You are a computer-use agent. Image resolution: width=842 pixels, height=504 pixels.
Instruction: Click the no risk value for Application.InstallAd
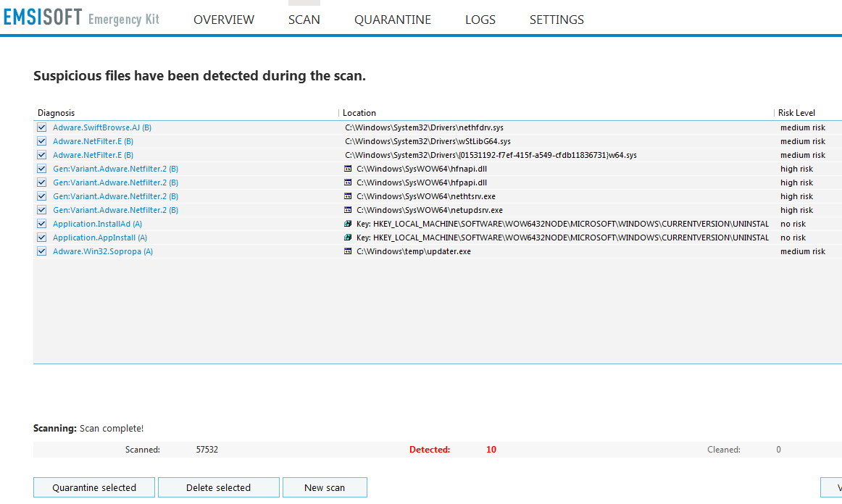(793, 224)
